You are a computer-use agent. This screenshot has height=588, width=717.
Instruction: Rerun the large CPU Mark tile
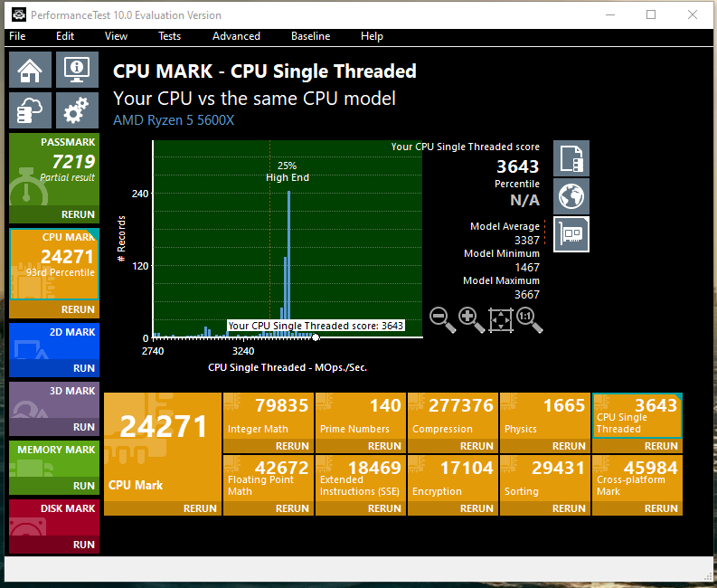[x=163, y=508]
